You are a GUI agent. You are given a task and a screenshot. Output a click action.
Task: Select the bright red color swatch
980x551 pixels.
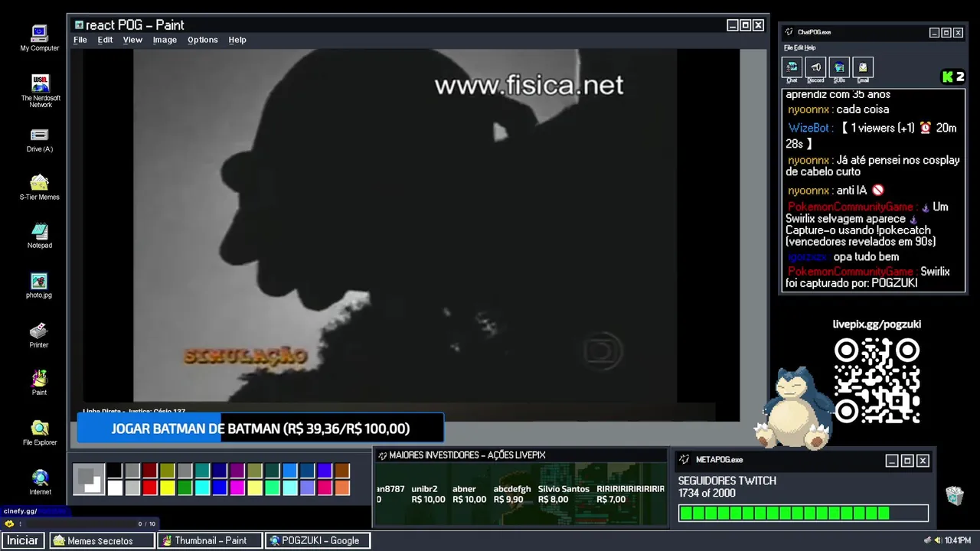point(149,487)
